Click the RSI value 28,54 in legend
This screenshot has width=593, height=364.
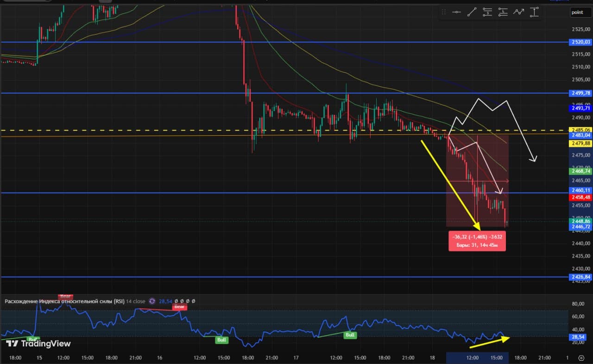pyautogui.click(x=165, y=301)
